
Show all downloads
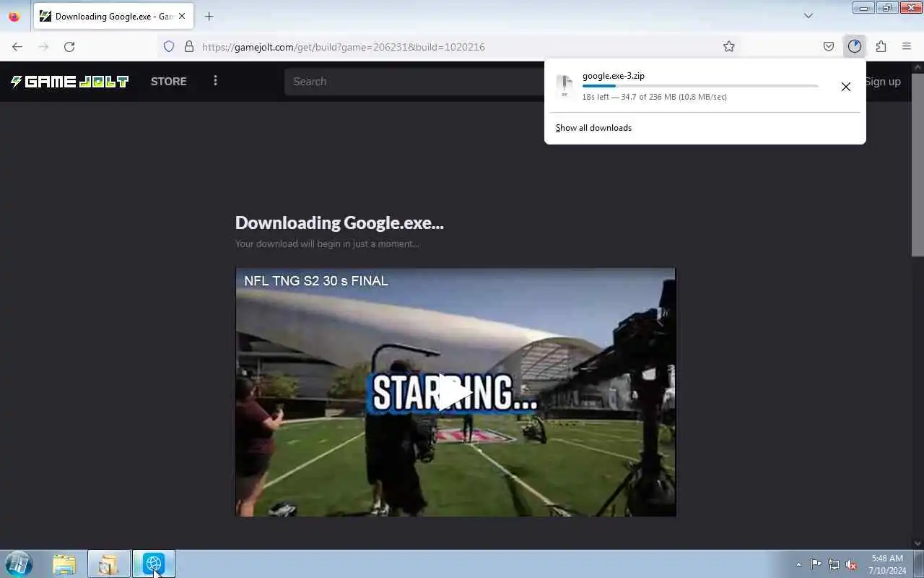tap(593, 128)
